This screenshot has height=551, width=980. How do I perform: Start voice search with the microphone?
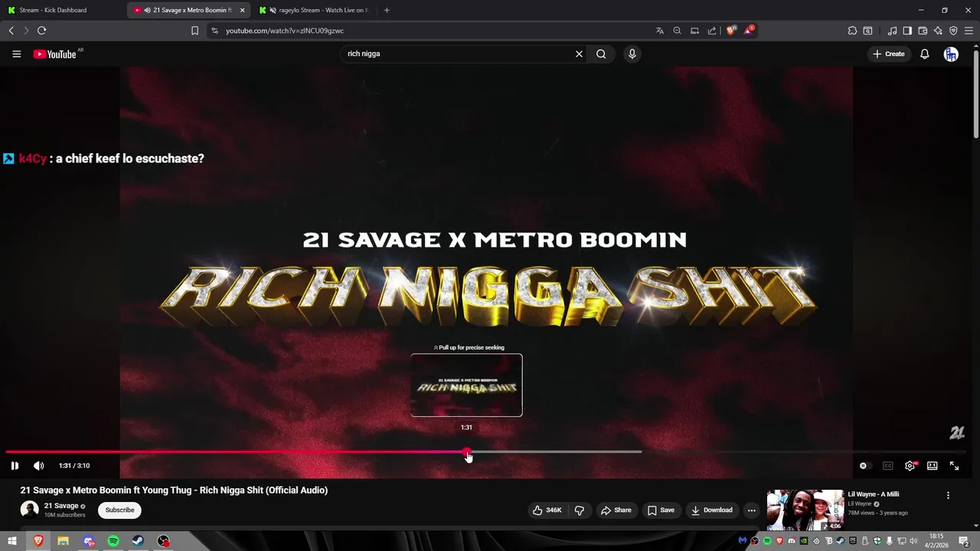632,54
